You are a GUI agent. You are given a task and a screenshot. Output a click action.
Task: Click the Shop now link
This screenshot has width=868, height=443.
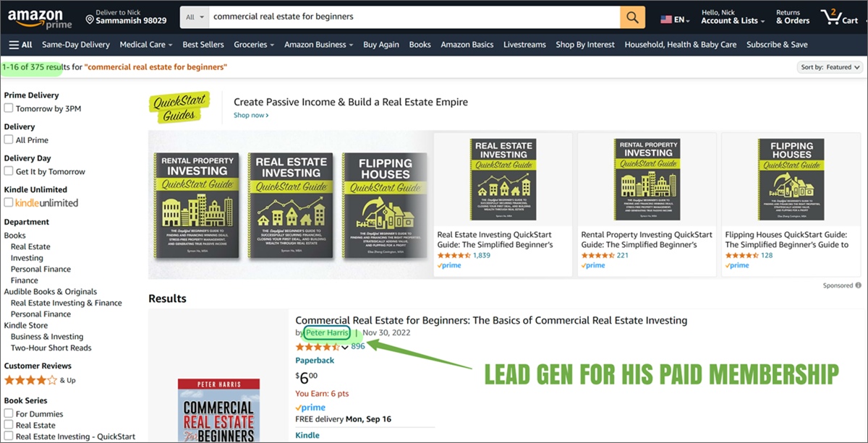point(251,115)
